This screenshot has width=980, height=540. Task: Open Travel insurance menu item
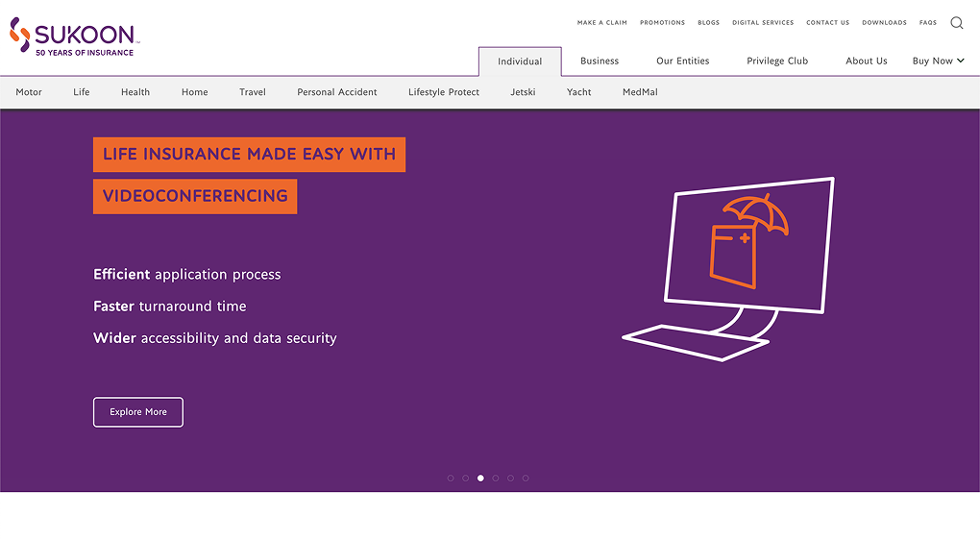coord(253,92)
